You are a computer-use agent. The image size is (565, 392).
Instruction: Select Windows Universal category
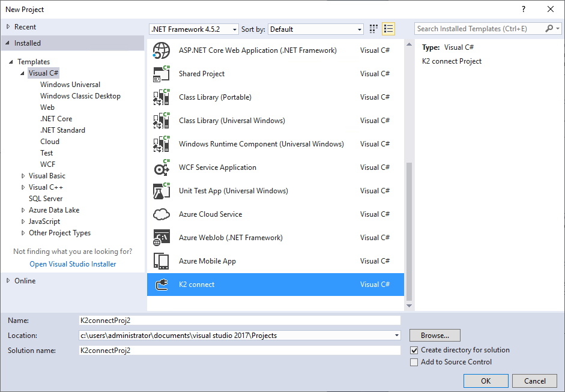point(70,85)
